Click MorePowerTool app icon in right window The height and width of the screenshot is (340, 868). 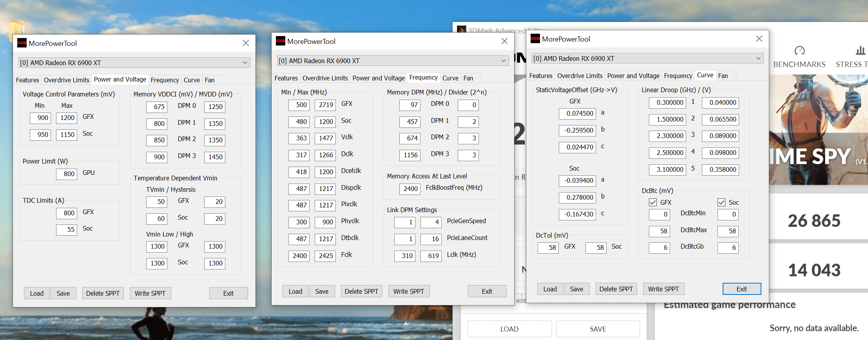point(535,39)
